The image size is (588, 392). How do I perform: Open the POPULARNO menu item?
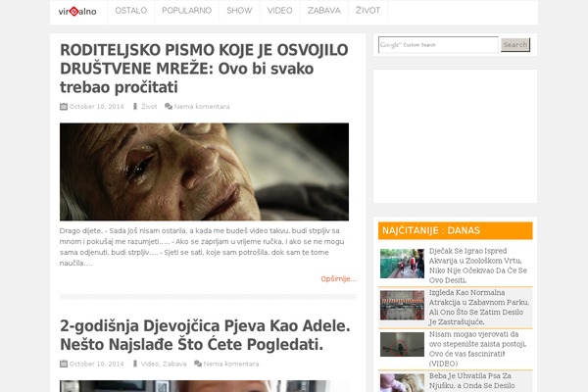coord(186,11)
